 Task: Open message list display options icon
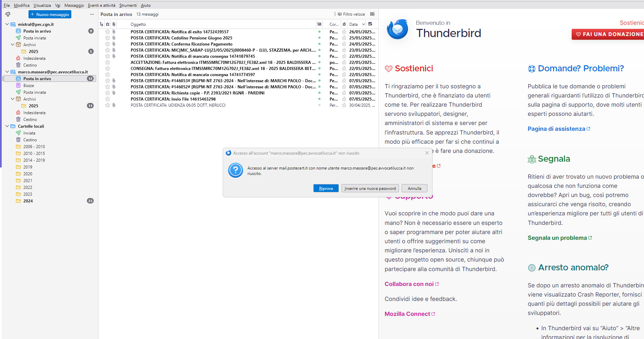(372, 14)
